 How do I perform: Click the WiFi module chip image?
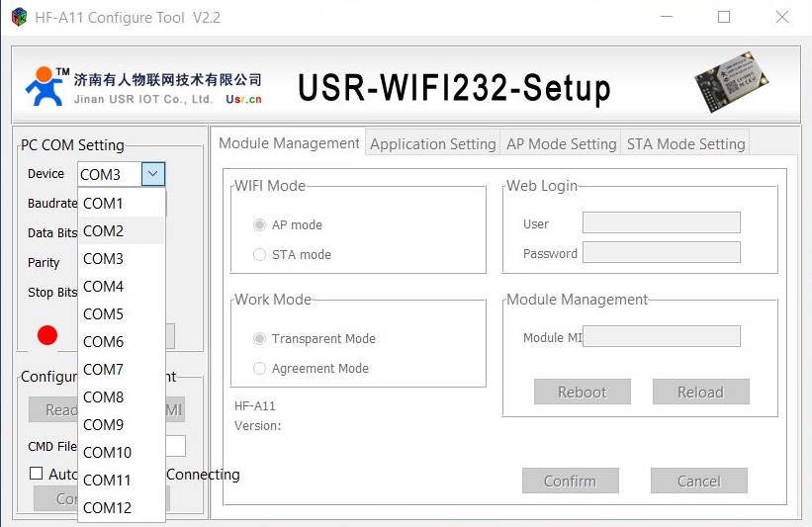click(731, 81)
